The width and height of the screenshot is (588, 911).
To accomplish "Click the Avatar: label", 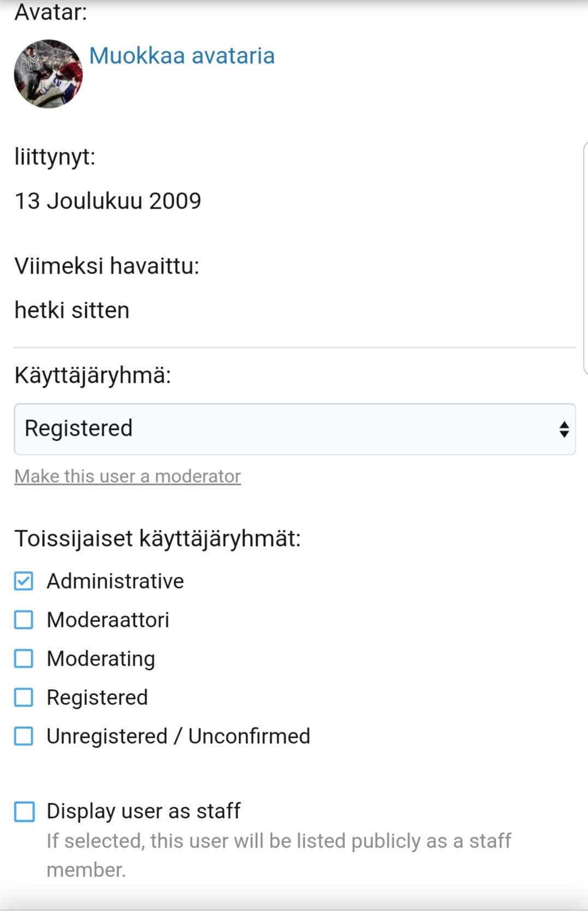I will [x=50, y=12].
